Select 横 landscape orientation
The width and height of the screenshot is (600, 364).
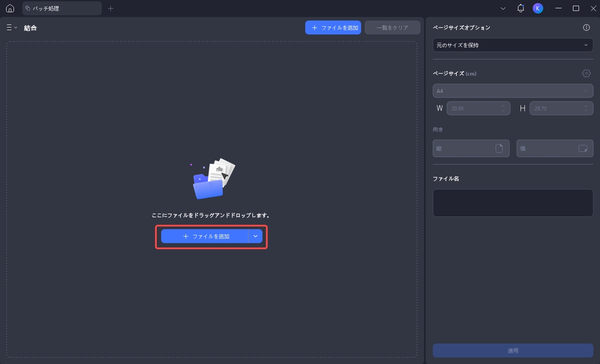tap(555, 148)
